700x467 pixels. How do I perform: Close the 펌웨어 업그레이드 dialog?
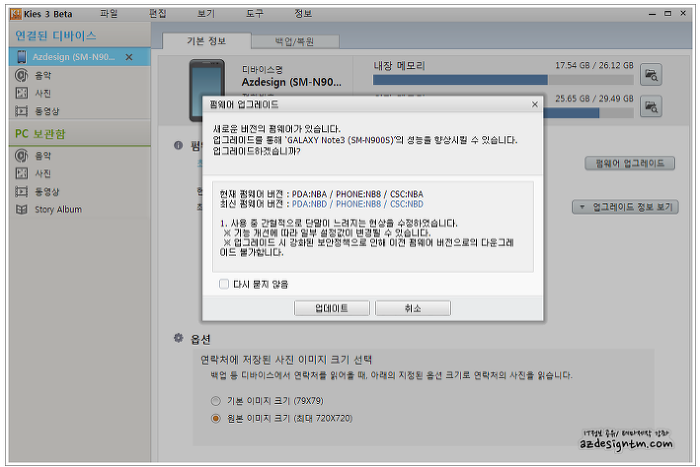point(534,104)
